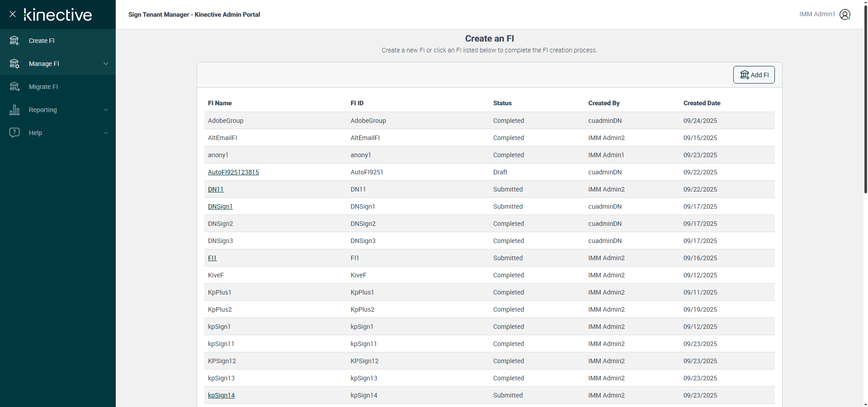
Task: Expand the Manage FI submenu chevron
Action: (x=106, y=64)
